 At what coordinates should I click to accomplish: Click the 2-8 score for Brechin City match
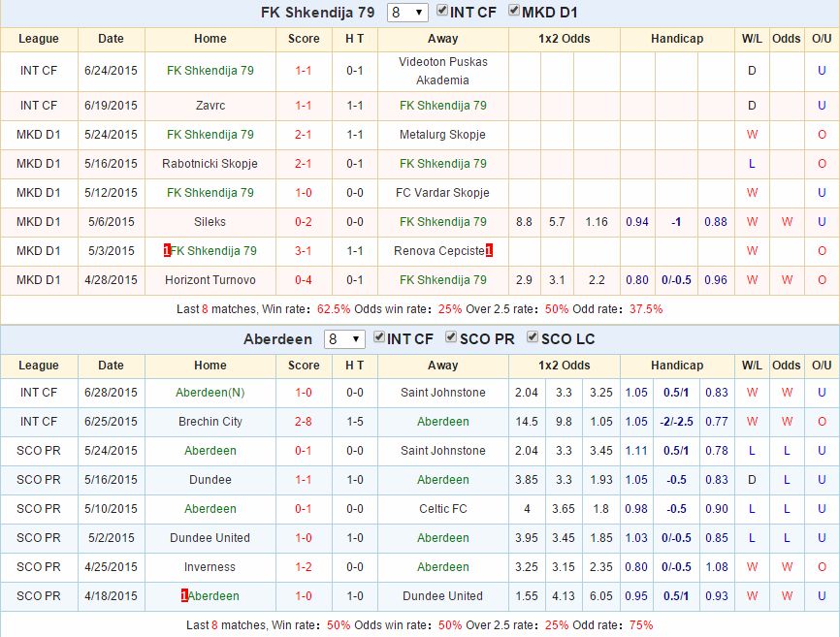(304, 422)
